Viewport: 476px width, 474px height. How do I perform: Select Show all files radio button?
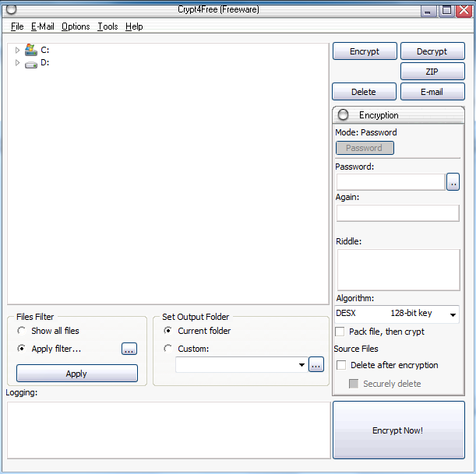click(x=21, y=331)
